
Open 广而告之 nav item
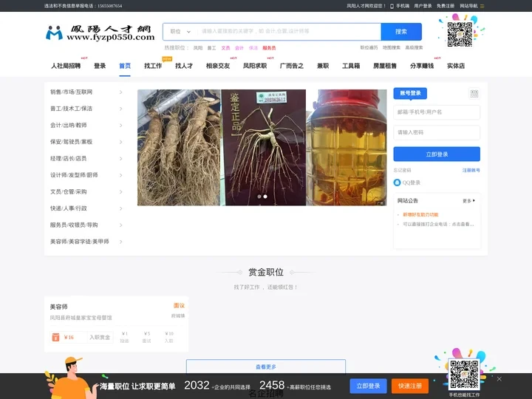[x=292, y=66]
